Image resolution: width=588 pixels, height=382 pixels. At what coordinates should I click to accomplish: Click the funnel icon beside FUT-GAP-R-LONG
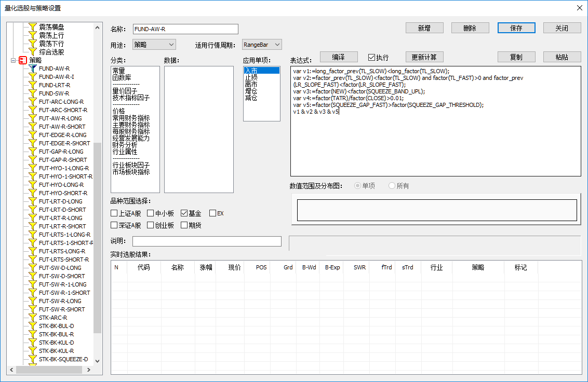pyautogui.click(x=33, y=152)
